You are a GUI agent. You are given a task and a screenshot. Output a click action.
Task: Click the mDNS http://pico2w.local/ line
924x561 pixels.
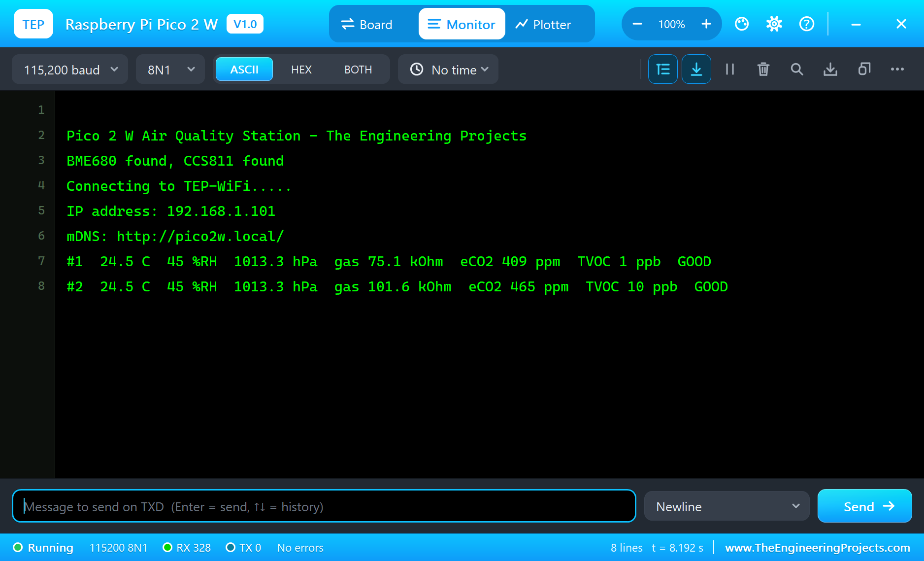pyautogui.click(x=175, y=237)
